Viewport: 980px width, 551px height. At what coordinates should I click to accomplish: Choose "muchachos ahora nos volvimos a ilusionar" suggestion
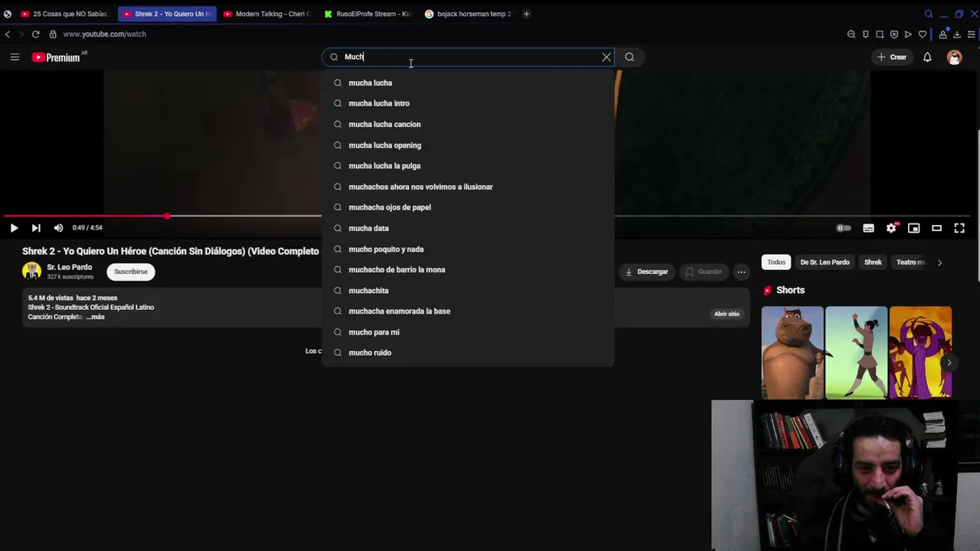[468, 187]
